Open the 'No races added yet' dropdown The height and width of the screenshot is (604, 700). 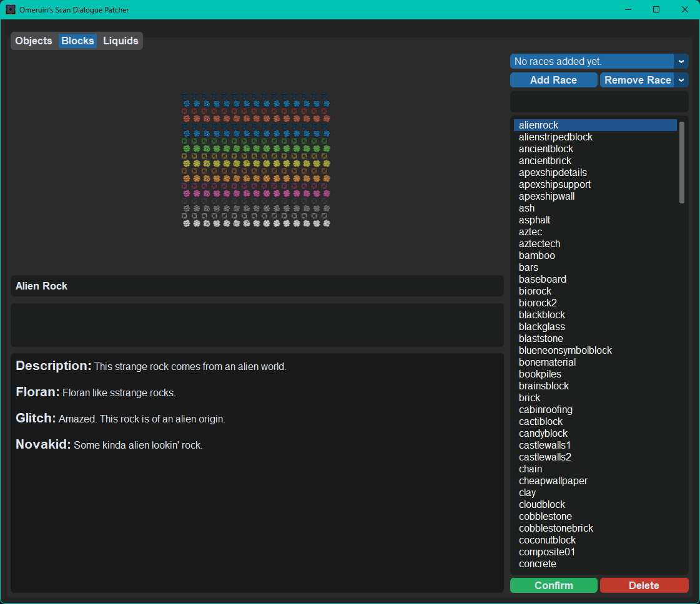[599, 61]
